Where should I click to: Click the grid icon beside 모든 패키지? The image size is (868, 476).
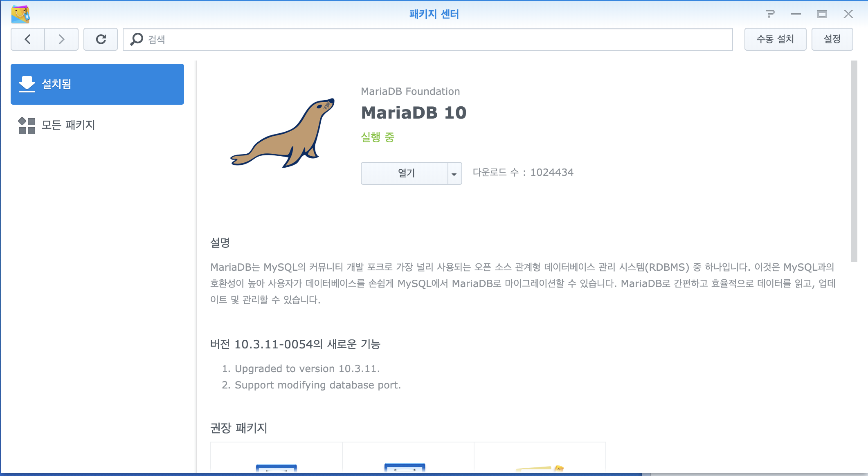click(x=27, y=125)
